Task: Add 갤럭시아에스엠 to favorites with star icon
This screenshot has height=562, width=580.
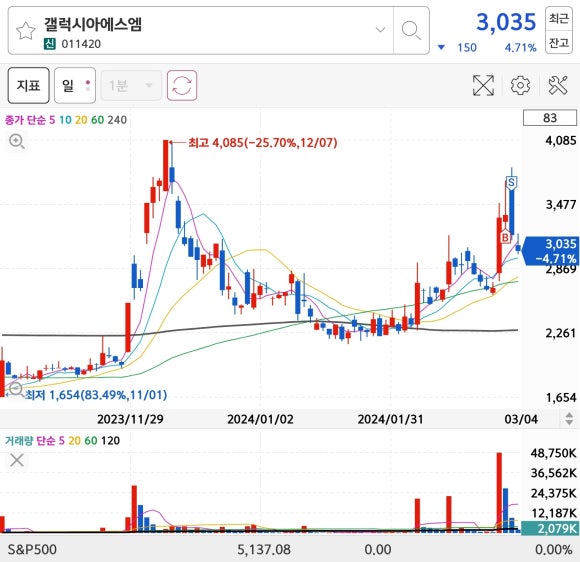Action: (x=26, y=31)
